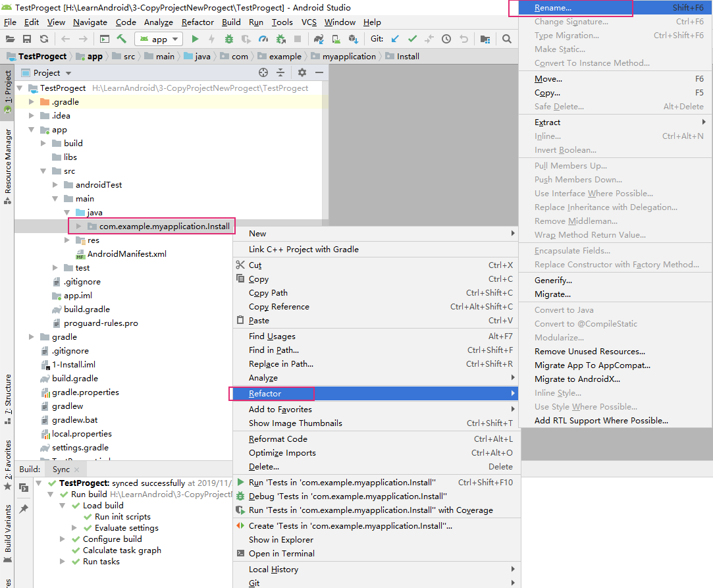Click myapplication in breadcrumb bar

[349, 57]
